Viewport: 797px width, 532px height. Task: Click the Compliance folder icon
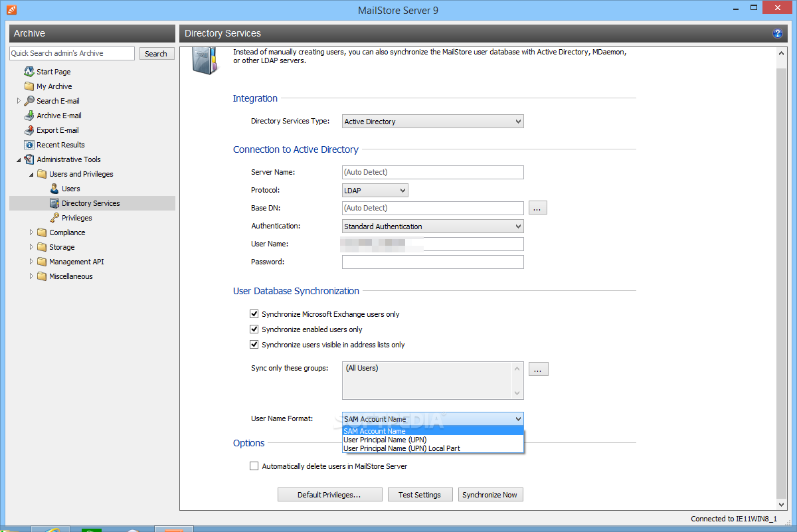(x=42, y=232)
